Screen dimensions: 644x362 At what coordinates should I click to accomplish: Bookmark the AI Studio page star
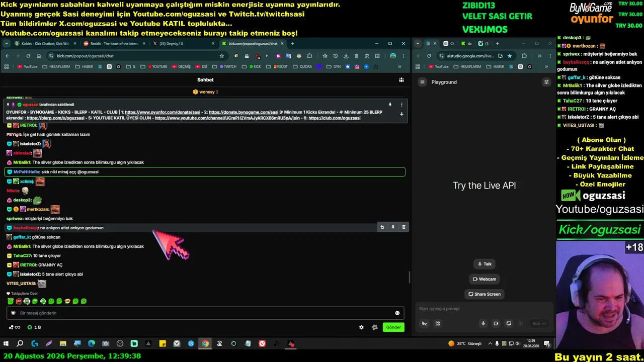tap(510, 56)
